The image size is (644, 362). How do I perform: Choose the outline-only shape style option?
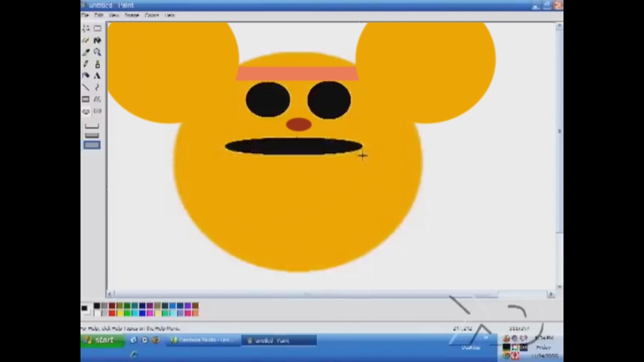(x=92, y=126)
